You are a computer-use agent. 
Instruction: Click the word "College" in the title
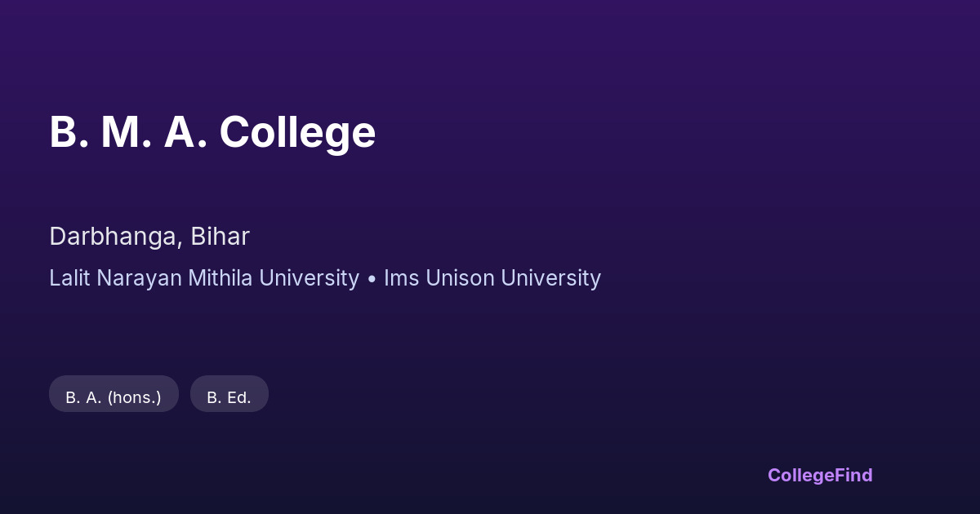point(297,132)
